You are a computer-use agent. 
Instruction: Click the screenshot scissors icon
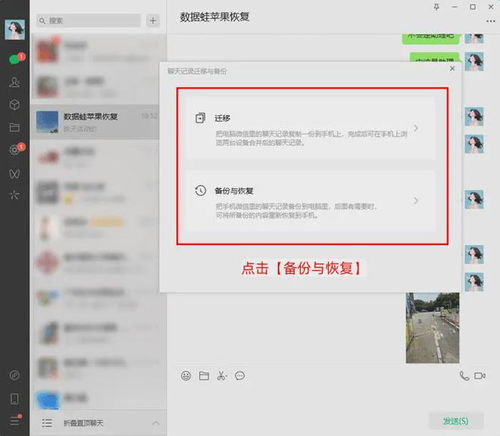(x=222, y=376)
